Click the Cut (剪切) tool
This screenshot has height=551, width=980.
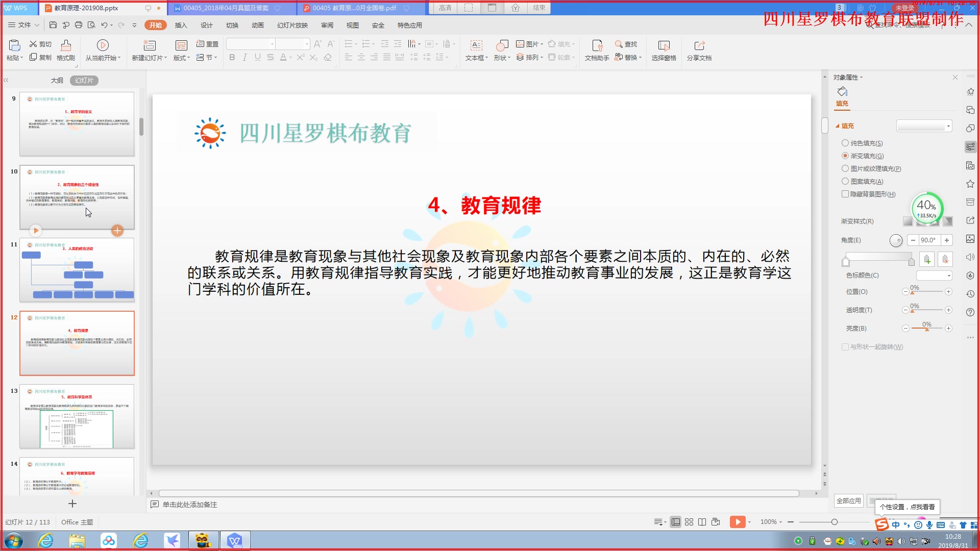point(40,44)
